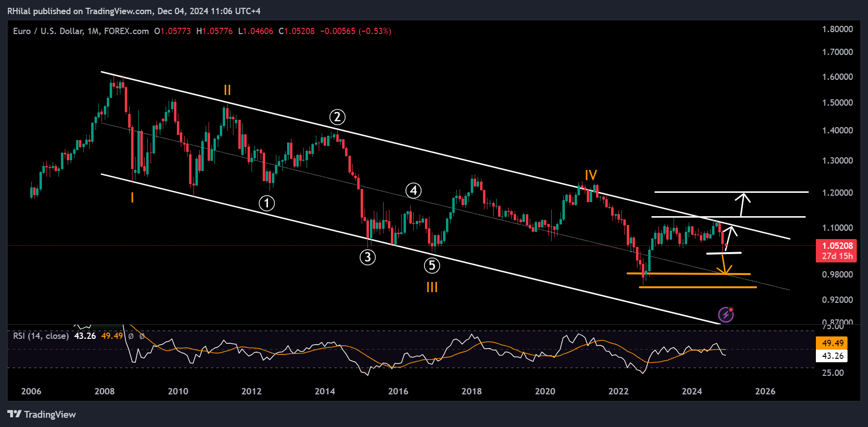The image size is (868, 427).
Task: Click the 0.98000 price axis label
Action: click(x=837, y=275)
